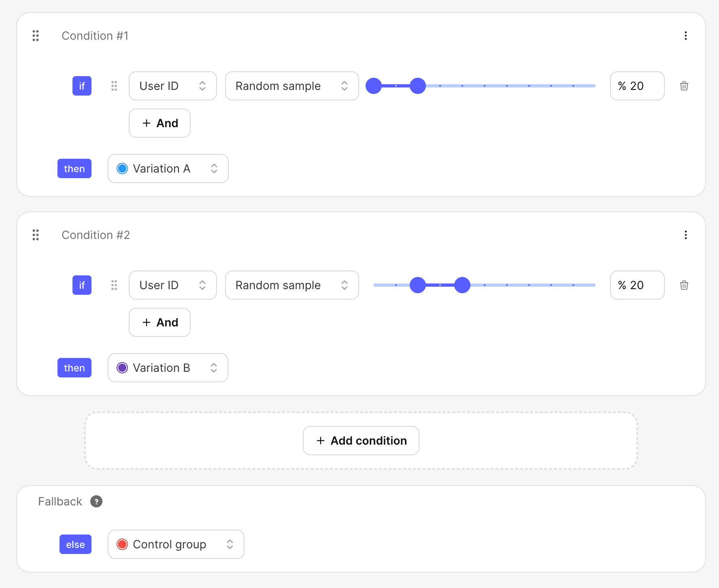The image size is (719, 588).
Task: Click the drag handle for Condition #1
Action: point(36,36)
